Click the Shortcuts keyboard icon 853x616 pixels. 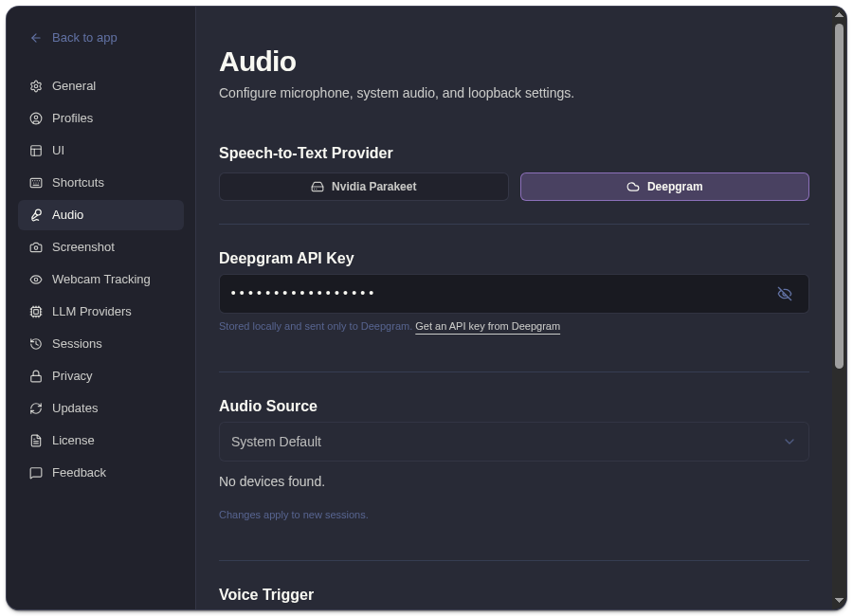tap(36, 183)
